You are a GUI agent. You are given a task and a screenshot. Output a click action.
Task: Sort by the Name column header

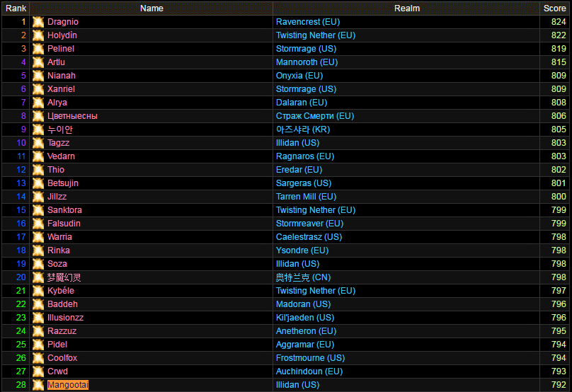tap(151, 8)
